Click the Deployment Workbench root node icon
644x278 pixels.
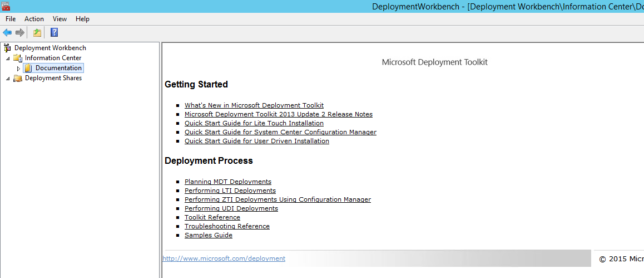click(x=7, y=48)
